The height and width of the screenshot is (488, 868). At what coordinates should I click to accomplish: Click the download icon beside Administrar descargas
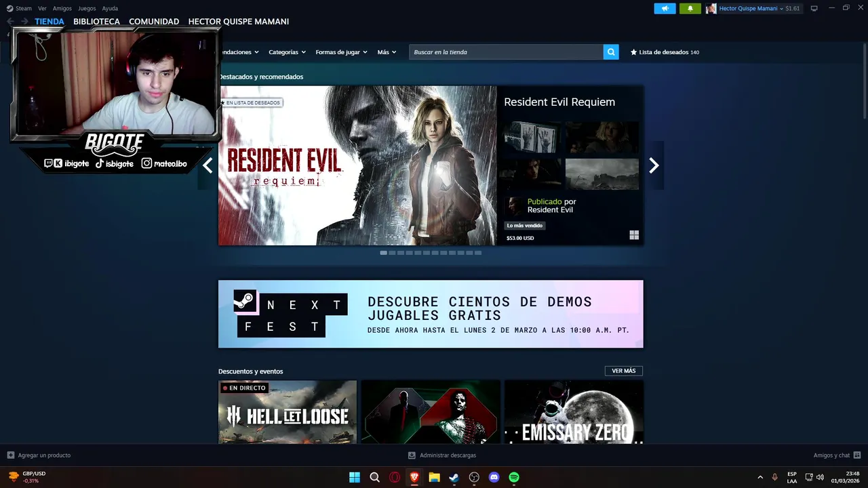tap(412, 455)
